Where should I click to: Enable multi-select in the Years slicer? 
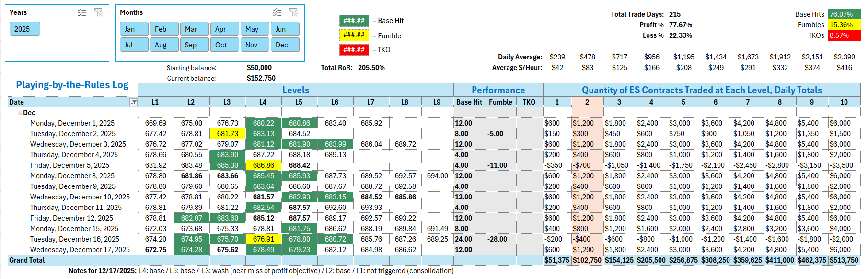point(82,12)
